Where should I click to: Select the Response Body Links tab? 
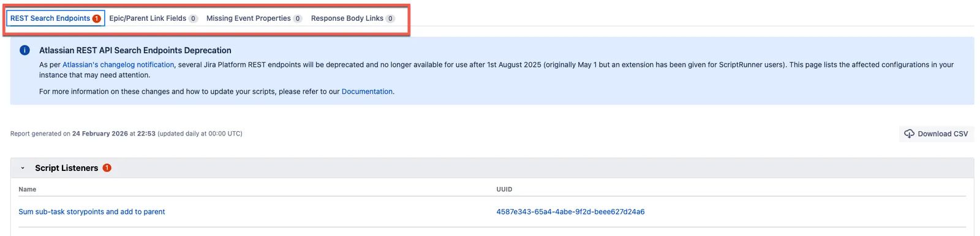point(352,18)
